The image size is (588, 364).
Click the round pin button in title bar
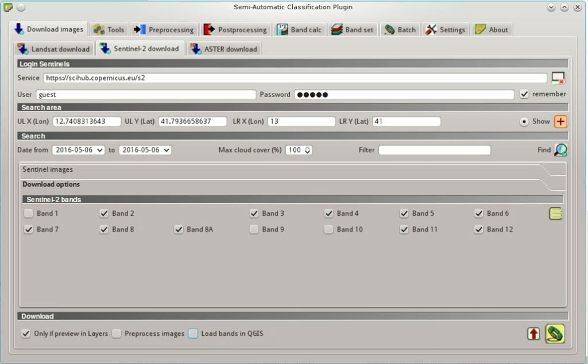click(21, 7)
